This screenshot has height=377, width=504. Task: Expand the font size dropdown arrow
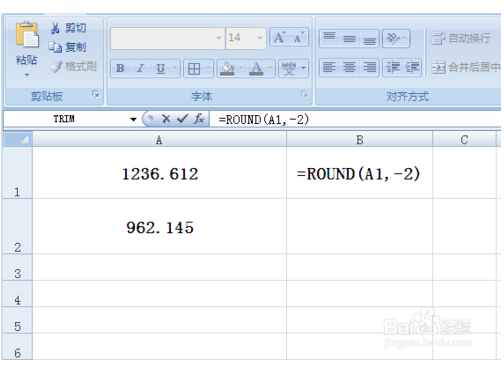(x=260, y=38)
